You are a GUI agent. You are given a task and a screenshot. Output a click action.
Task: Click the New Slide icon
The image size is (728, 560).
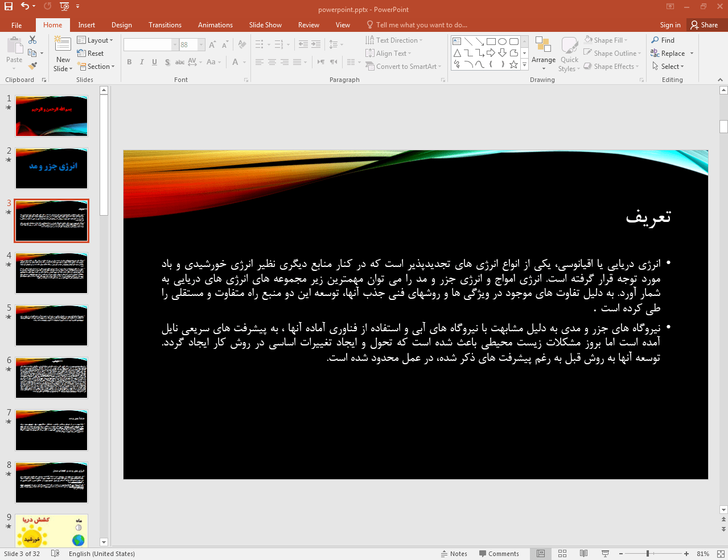point(63,44)
